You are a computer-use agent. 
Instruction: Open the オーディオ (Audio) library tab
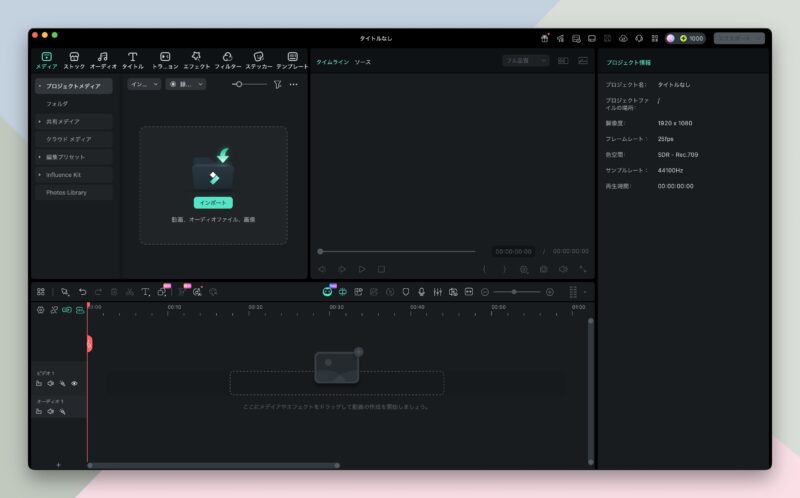[x=103, y=60]
